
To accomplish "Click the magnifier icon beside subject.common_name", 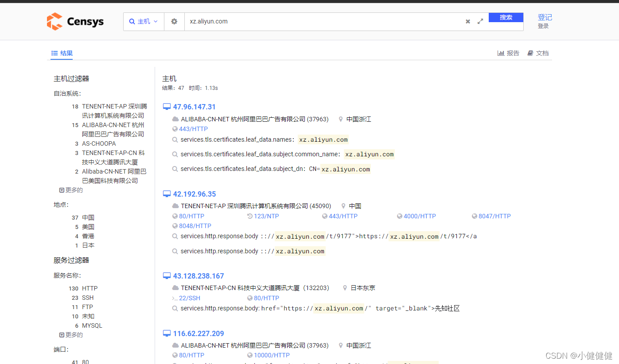I will [x=175, y=154].
